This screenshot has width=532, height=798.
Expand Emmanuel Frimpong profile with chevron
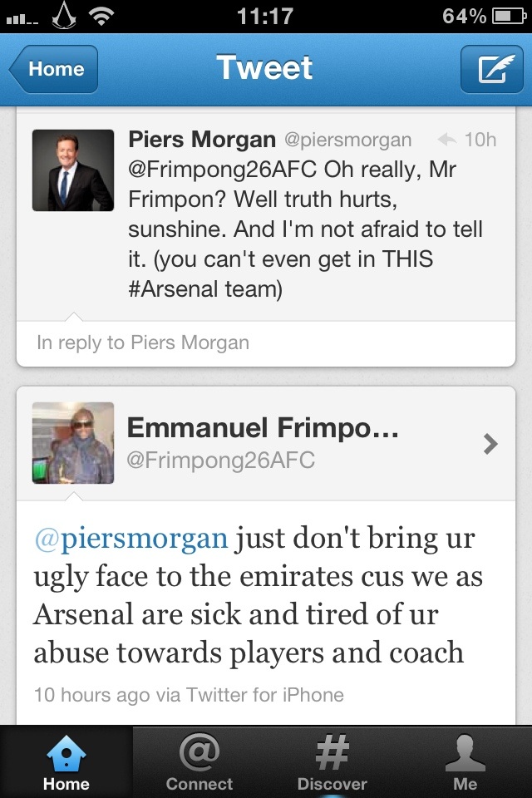pyautogui.click(x=490, y=444)
